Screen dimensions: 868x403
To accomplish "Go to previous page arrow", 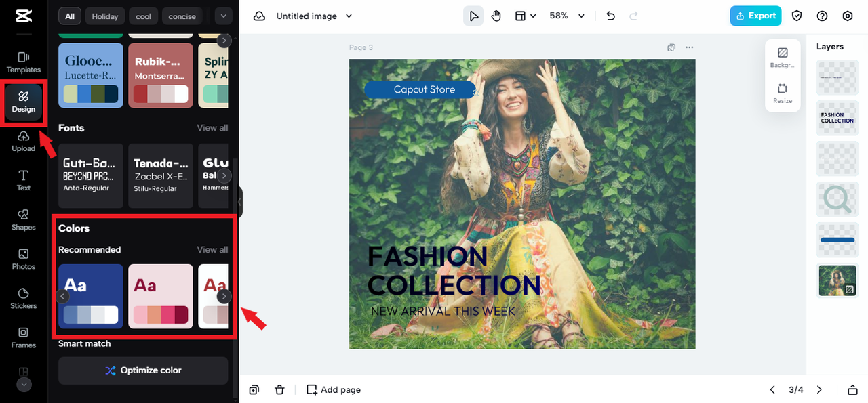I will click(x=772, y=389).
